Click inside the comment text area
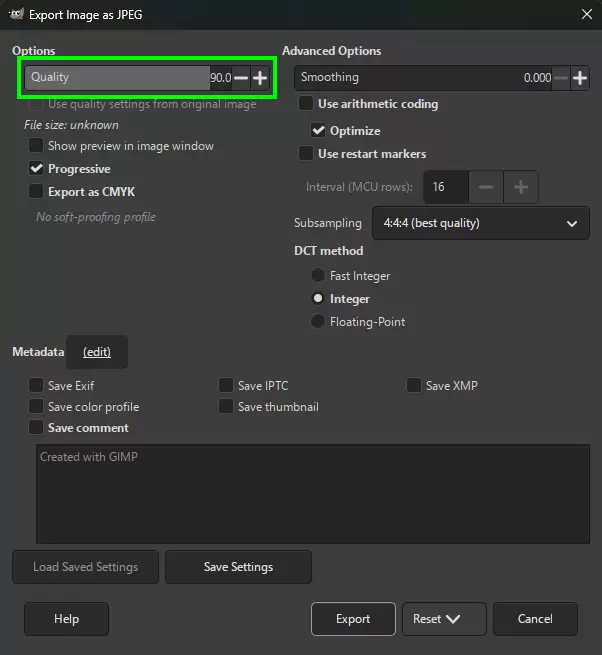The image size is (602, 655). [313, 494]
